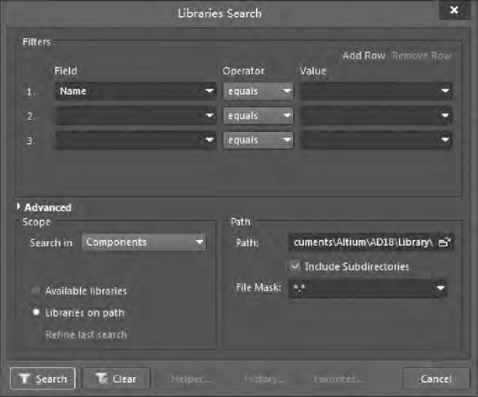Screen dimensions: 478x397
Task: Open Field dropdown in row 1 showing Name
Action: pos(136,91)
